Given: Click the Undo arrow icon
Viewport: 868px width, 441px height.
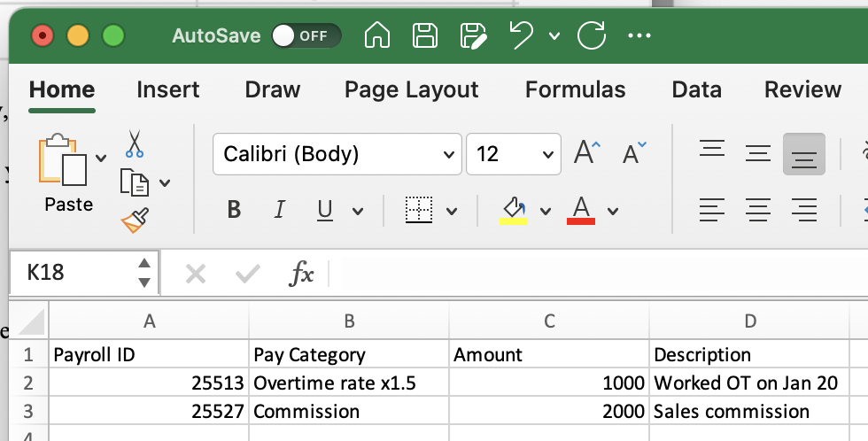Looking at the screenshot, I should click(x=521, y=35).
